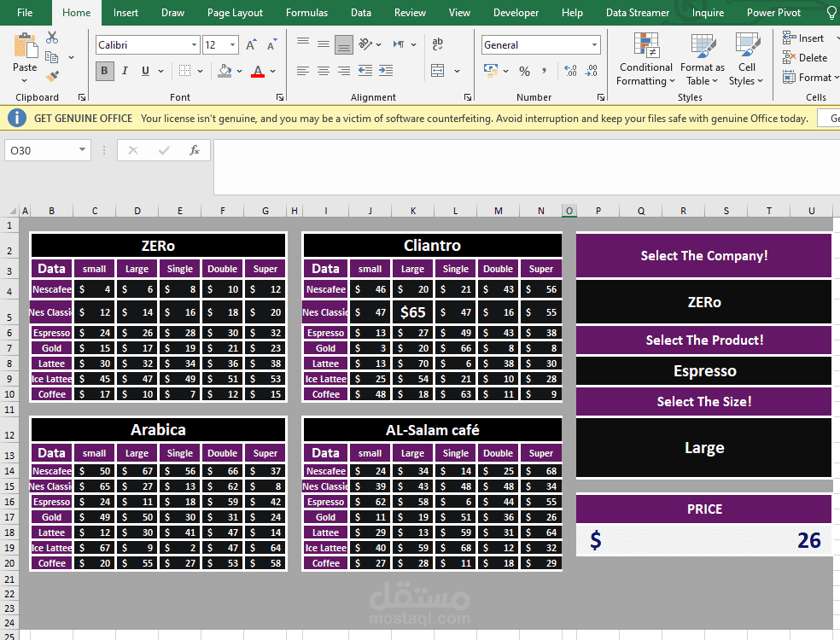This screenshot has width=840, height=640.
Task: Click the Copy icon in Clipboard
Action: pyautogui.click(x=52, y=57)
